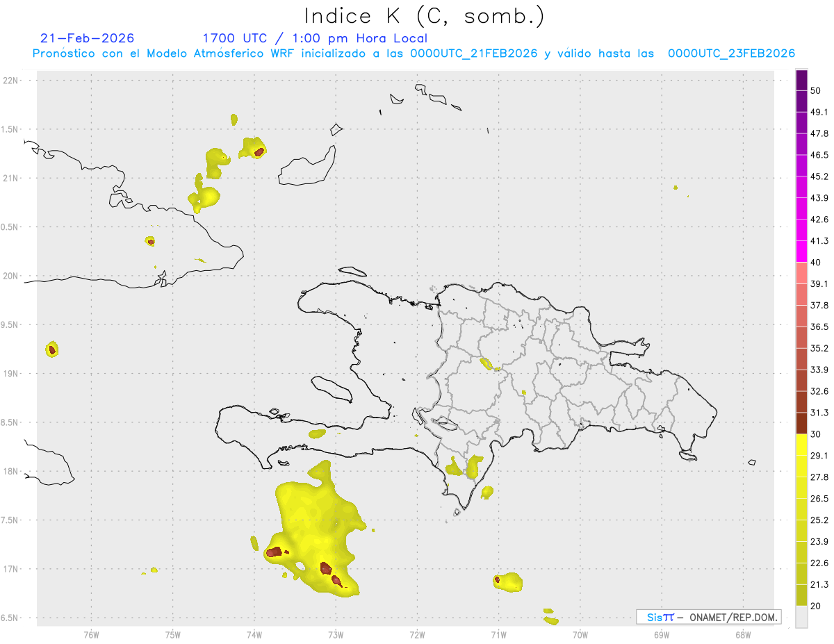Screen dimensions: 834x644
Task: Click the latitude label '9.5N'
Action: 10,325
